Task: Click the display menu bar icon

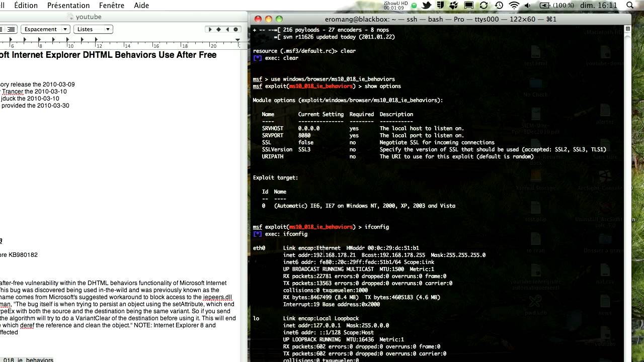Action: (468, 5)
